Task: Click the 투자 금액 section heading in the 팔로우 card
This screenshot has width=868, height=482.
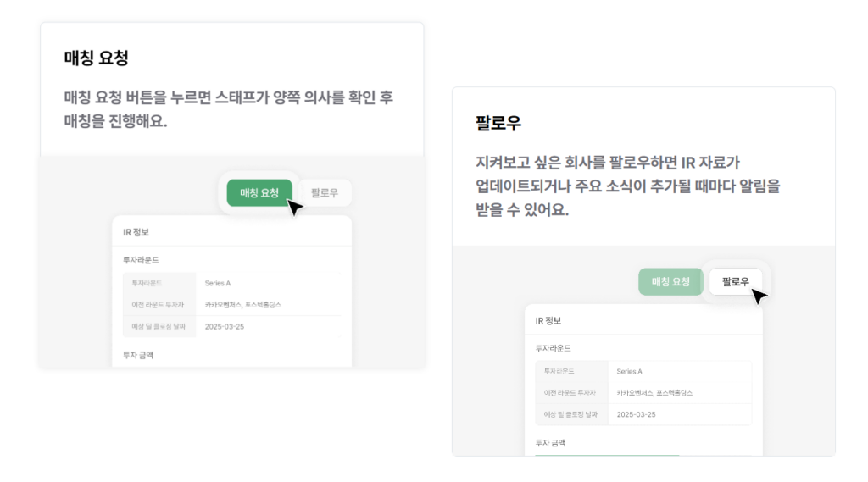Action: coord(553,442)
